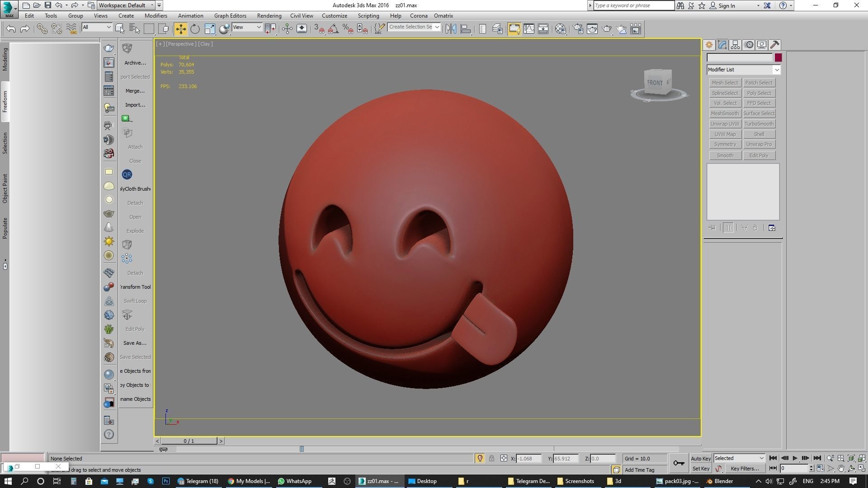
Task: Open the [Clay] viewport shading menu
Action: point(205,44)
